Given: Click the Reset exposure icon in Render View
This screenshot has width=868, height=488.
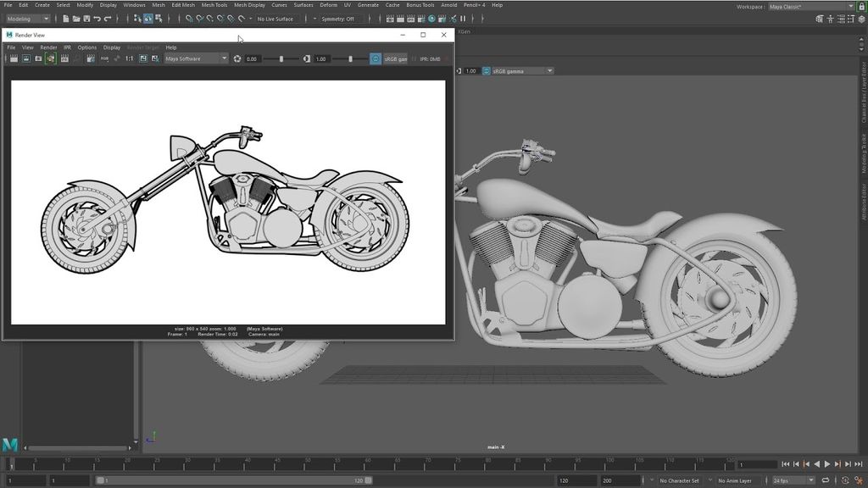Looking at the screenshot, I should 237,59.
